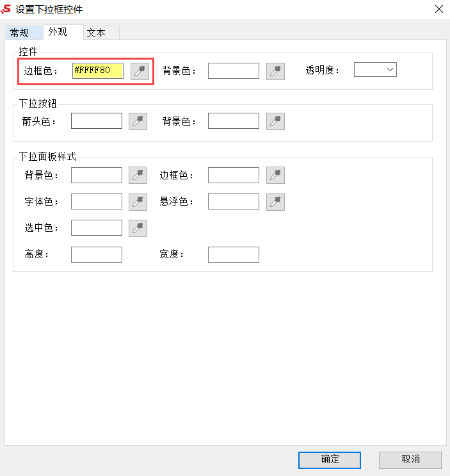Click the 下拉面板样式 背景色 color field
450x476 pixels.
point(97,175)
